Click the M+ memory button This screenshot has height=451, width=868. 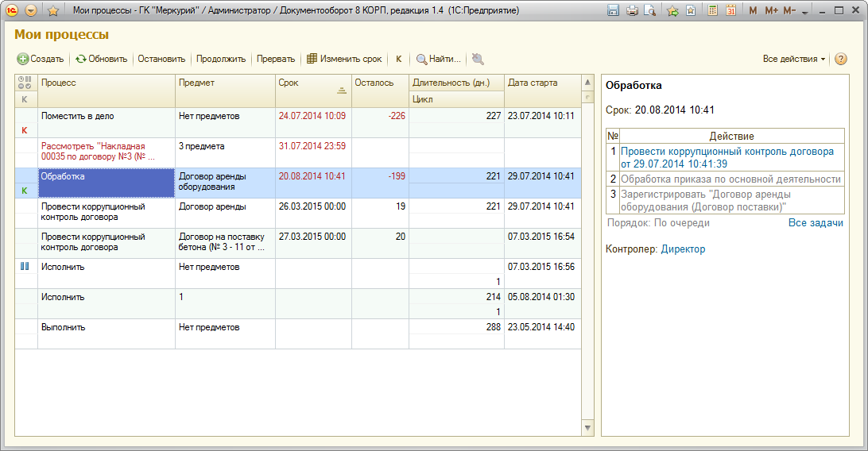pyautogui.click(x=771, y=10)
